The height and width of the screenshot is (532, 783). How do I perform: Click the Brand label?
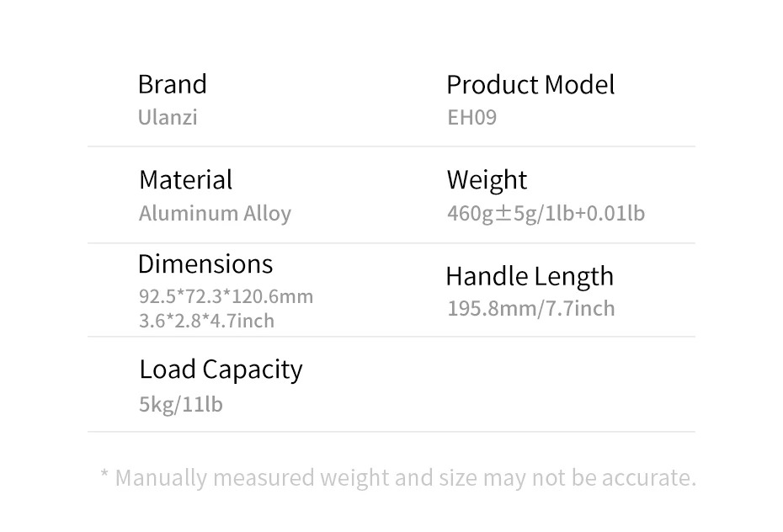(x=172, y=84)
